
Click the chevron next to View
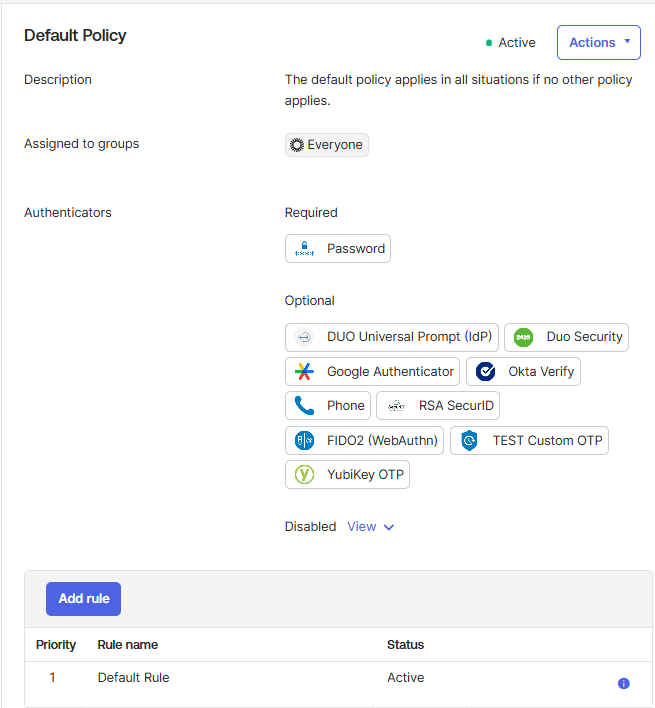coord(389,527)
